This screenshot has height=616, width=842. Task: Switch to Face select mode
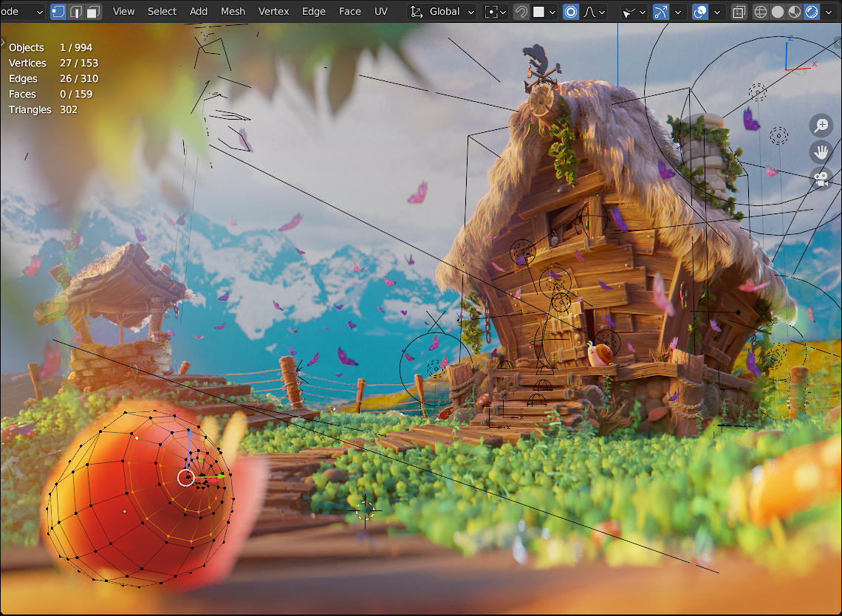coord(93,12)
